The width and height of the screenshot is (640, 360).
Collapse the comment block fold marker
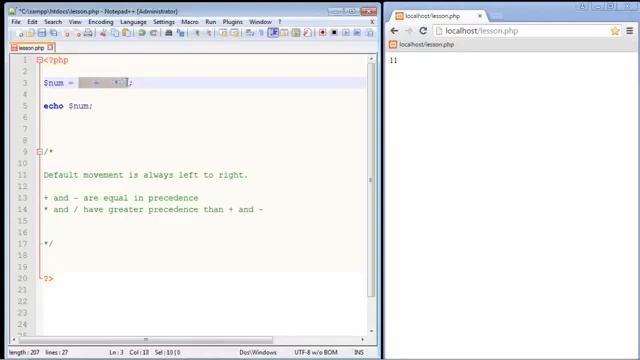pos(40,152)
